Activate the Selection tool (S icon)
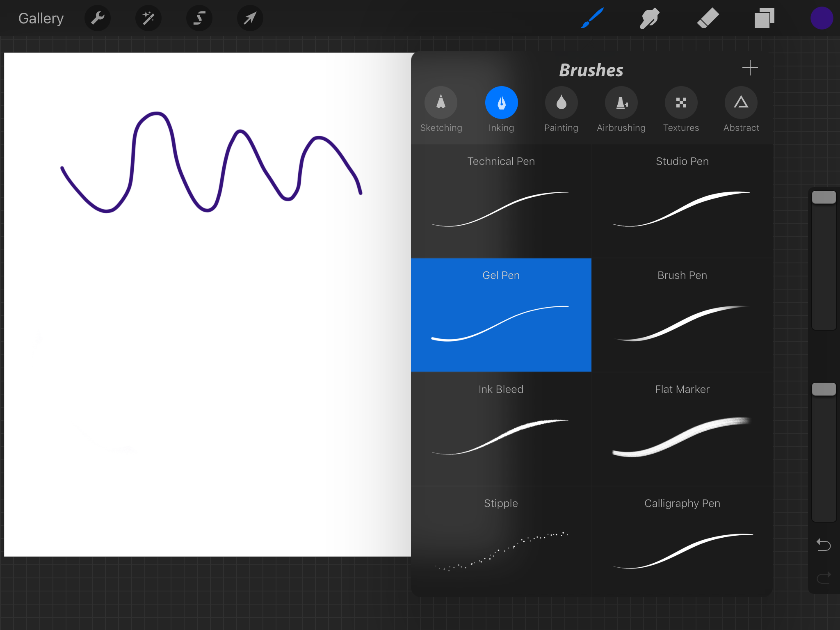 [199, 18]
